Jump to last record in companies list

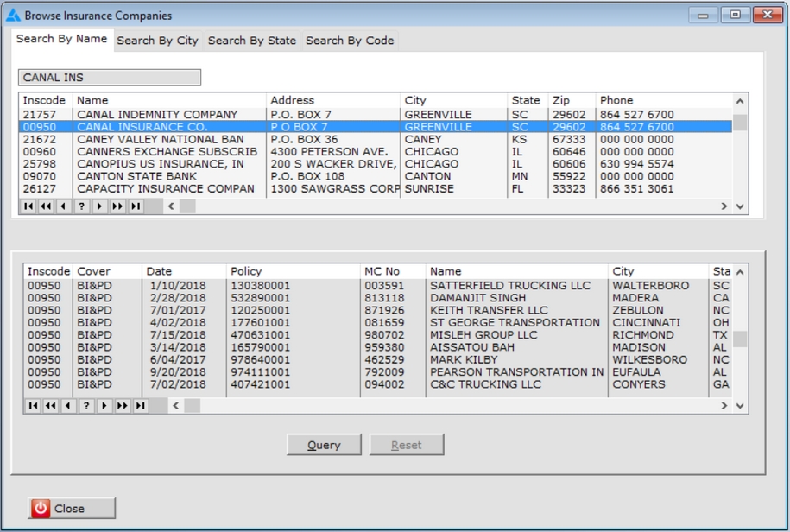(x=136, y=206)
